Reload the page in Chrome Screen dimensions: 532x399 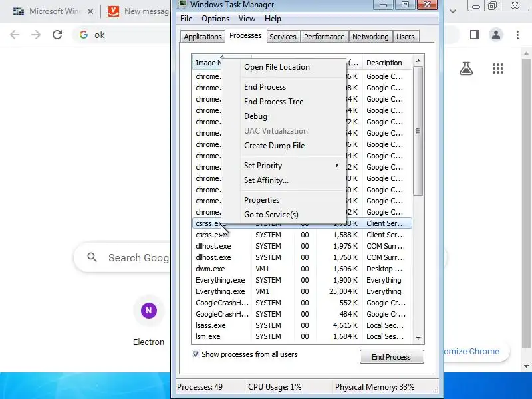[x=57, y=35]
